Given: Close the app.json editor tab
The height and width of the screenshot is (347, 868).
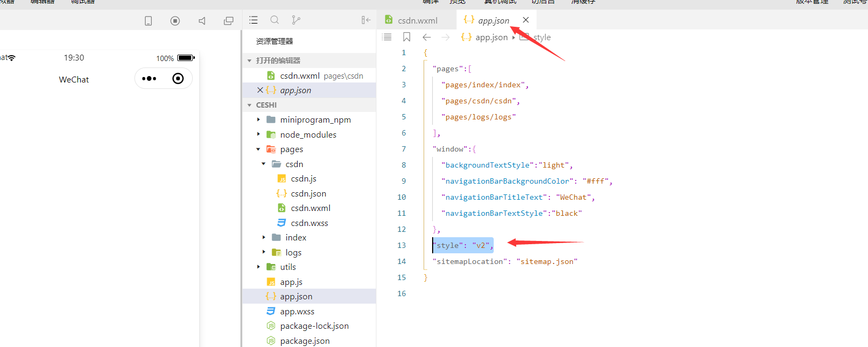Looking at the screenshot, I should tap(526, 20).
